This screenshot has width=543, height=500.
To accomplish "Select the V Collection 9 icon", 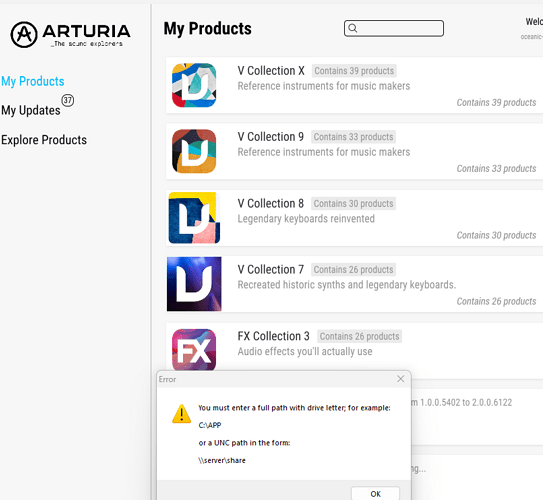I will [194, 151].
